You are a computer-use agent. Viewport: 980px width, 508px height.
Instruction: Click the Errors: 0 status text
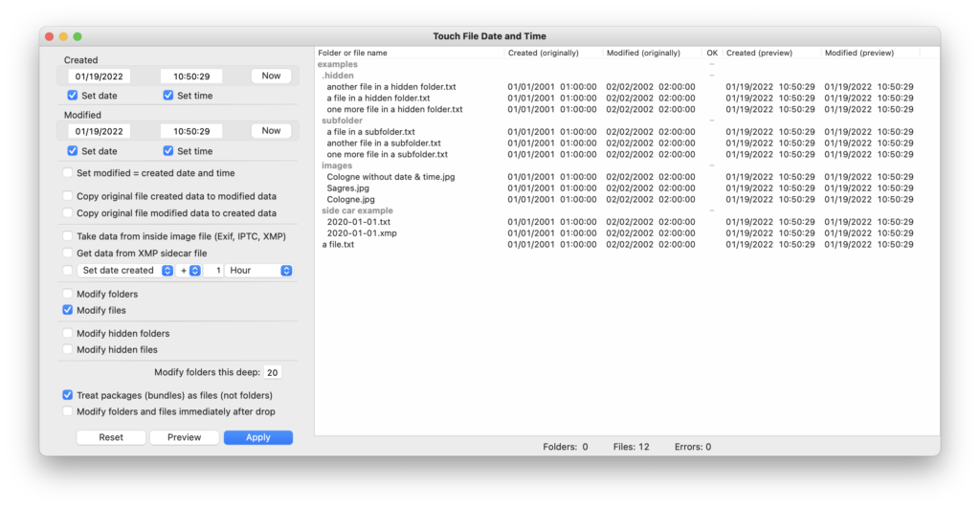(x=693, y=447)
